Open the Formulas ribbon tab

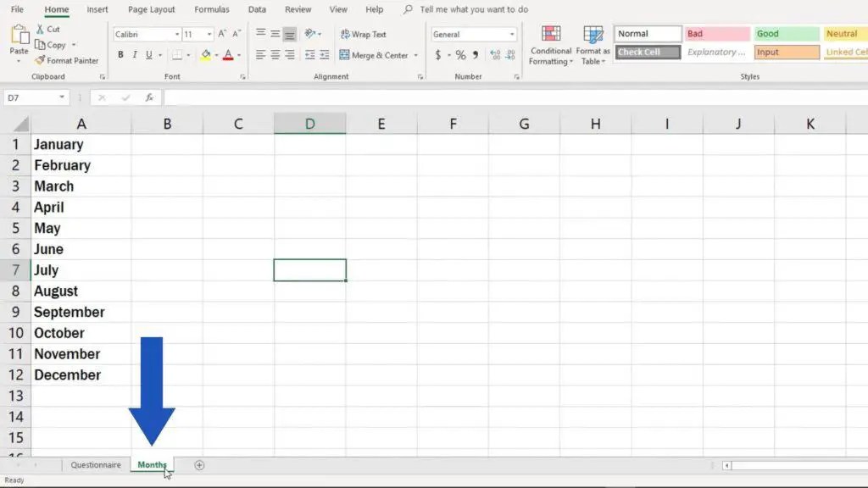(211, 9)
